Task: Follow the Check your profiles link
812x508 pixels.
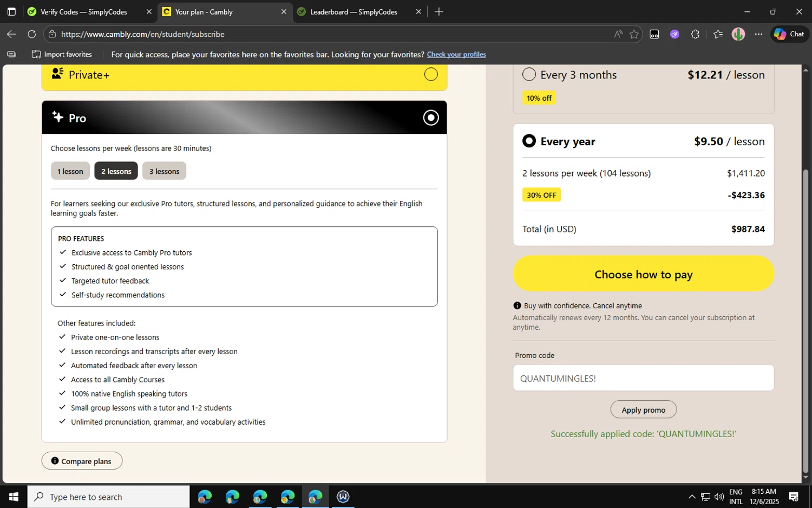Action: (x=456, y=54)
